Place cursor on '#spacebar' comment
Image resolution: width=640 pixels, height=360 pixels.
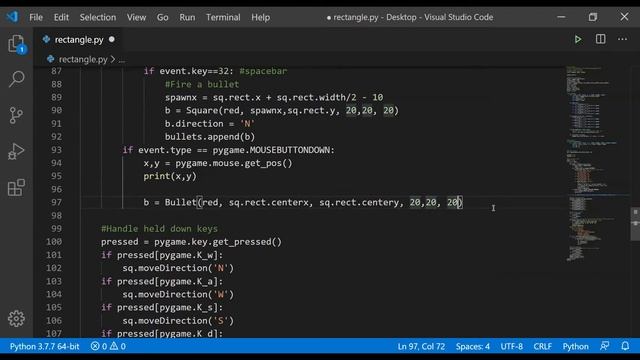(263, 71)
